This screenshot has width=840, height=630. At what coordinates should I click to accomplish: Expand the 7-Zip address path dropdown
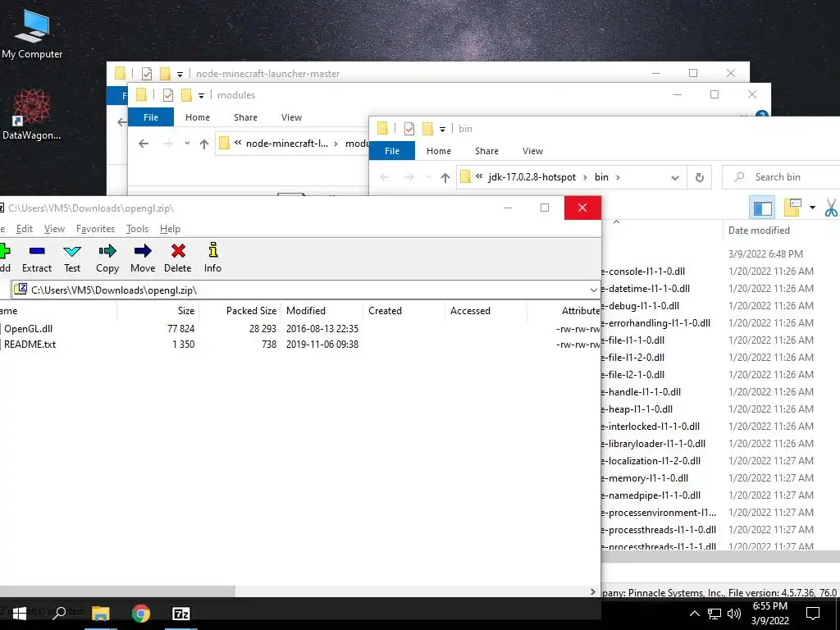point(593,290)
